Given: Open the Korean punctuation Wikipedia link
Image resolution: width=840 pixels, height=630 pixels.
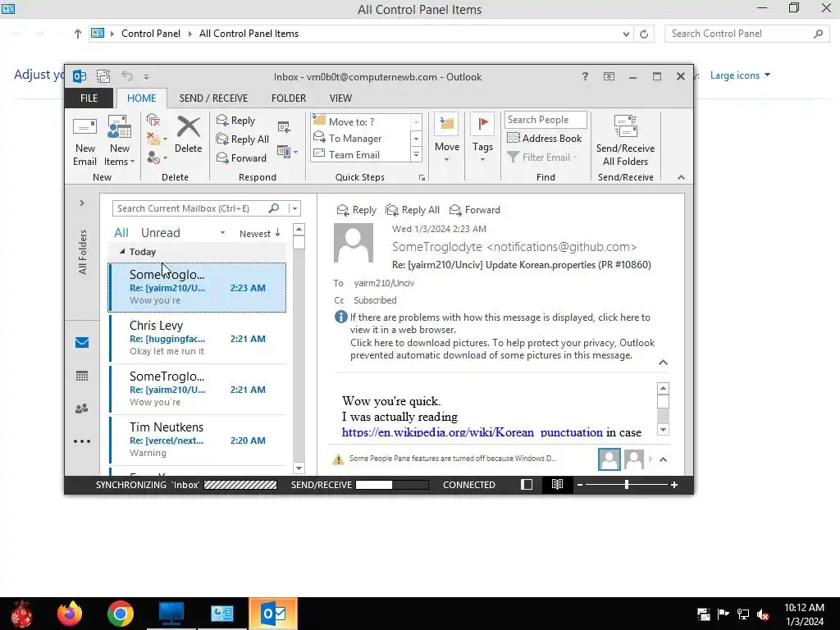Looking at the screenshot, I should click(472, 432).
